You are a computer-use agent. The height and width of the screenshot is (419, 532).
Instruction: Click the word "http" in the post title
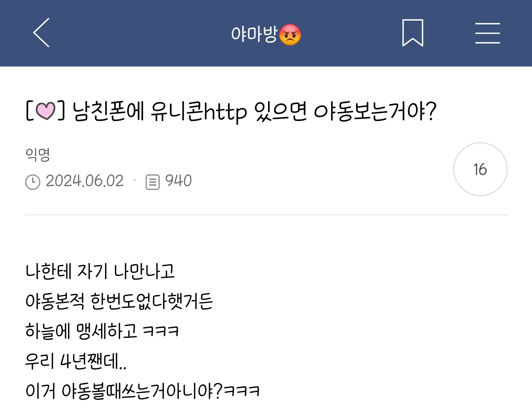226,111
